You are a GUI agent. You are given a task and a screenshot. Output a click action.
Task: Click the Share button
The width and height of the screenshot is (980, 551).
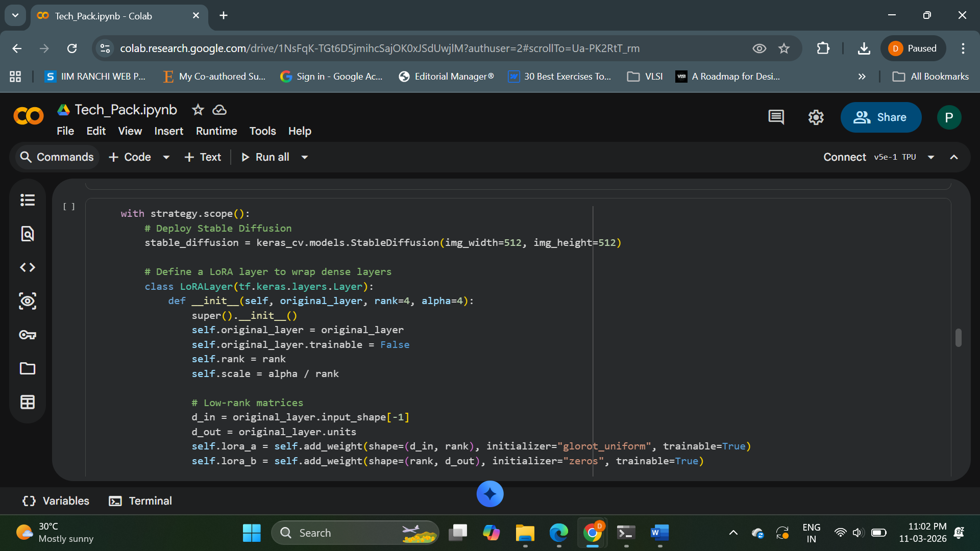click(881, 117)
